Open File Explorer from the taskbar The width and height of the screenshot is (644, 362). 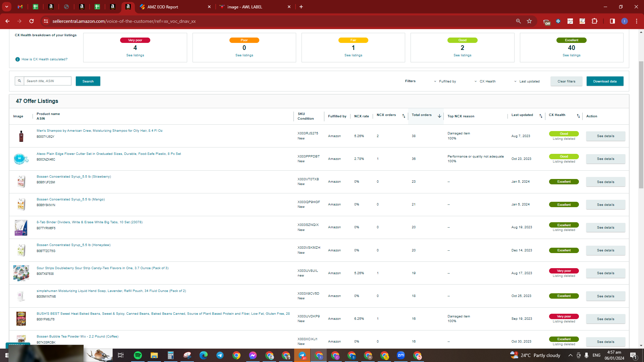(x=154, y=355)
